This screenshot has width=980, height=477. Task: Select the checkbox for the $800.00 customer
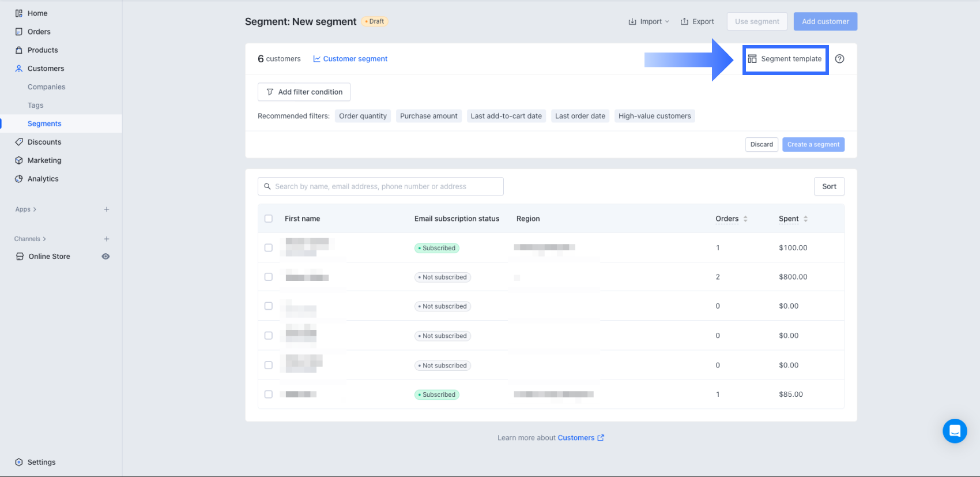point(269,277)
